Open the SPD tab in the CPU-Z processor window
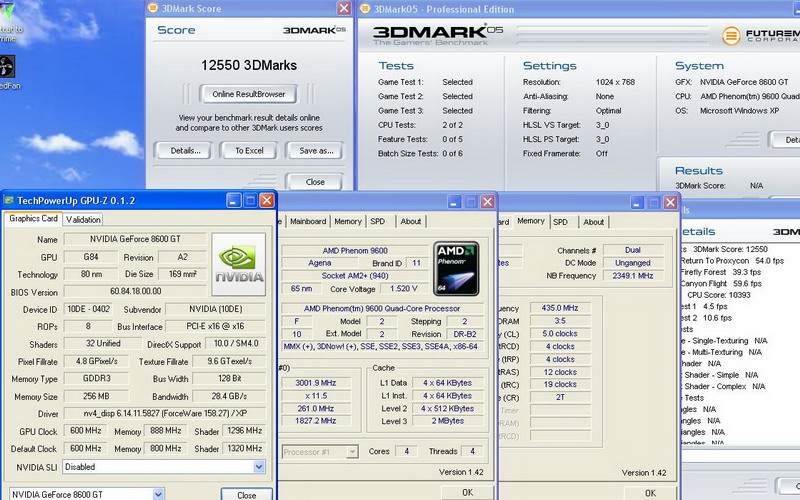Viewport: 800px width, 500px height. tap(378, 221)
